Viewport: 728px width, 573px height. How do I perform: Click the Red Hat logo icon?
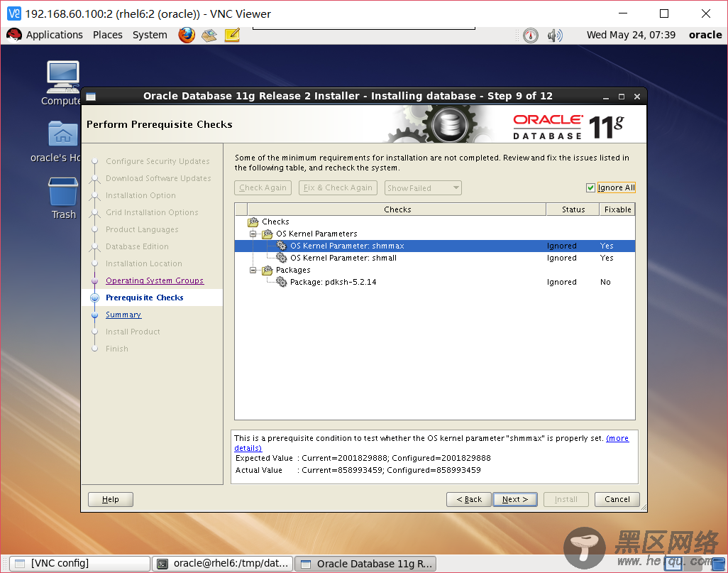[x=14, y=35]
